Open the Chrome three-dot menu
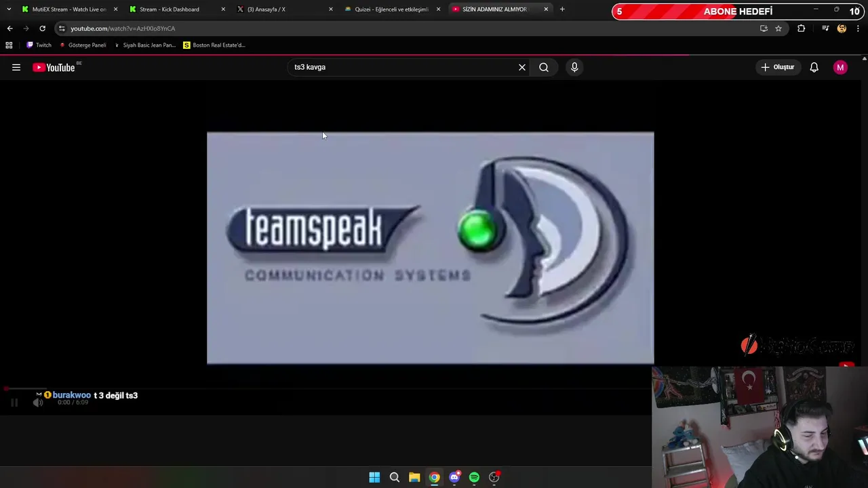Screen dimensions: 868x488 click(858, 28)
